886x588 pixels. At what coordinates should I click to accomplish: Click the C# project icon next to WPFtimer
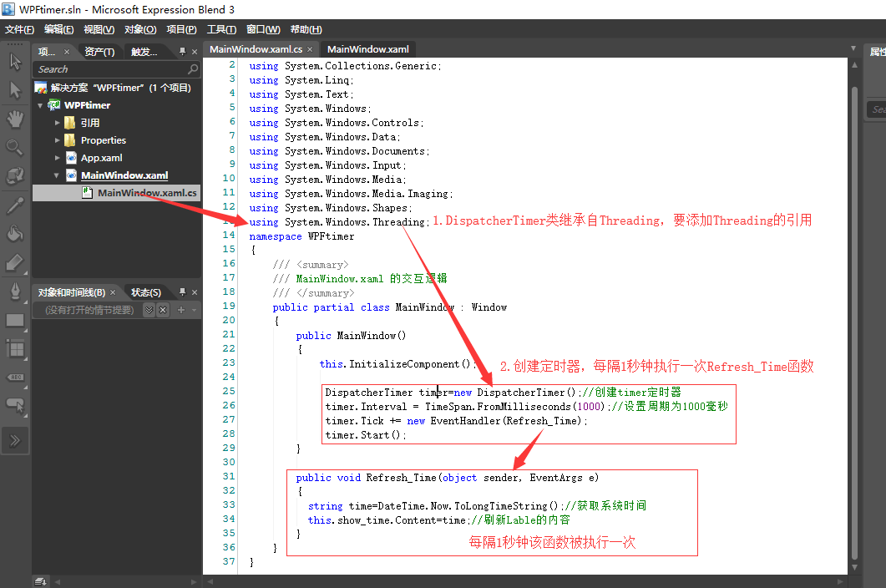54,104
